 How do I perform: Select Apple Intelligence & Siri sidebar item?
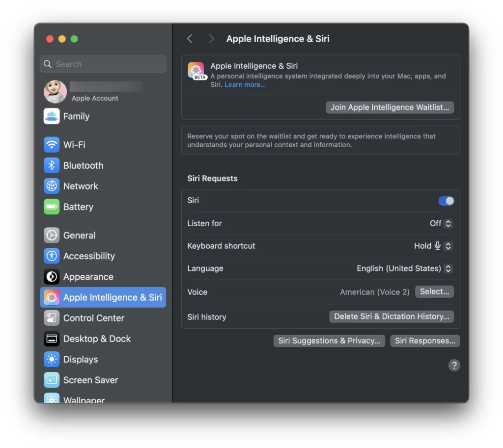click(x=103, y=297)
